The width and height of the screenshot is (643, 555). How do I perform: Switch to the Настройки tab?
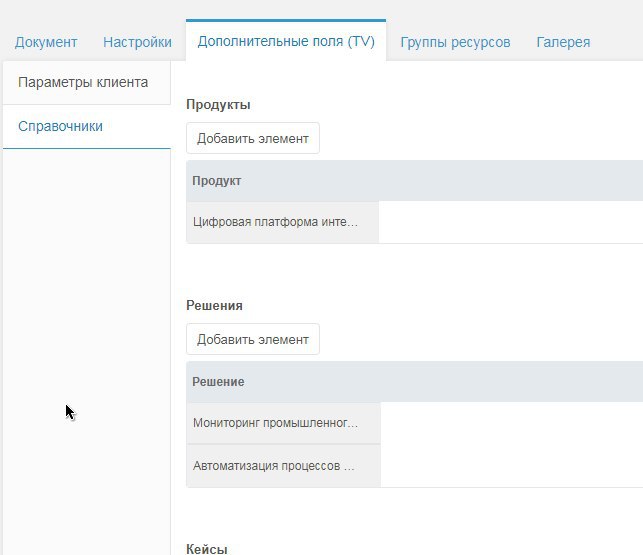137,42
